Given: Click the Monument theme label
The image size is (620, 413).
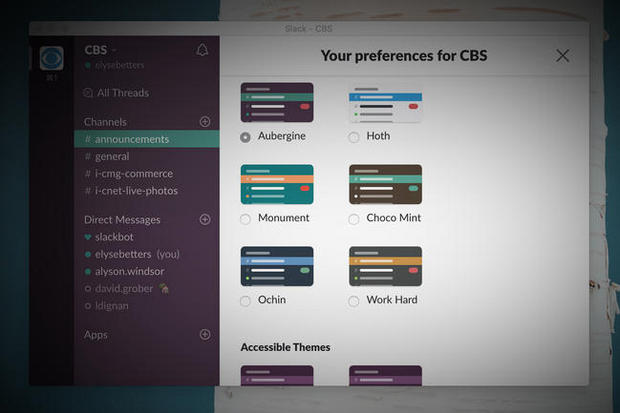Looking at the screenshot, I should (284, 218).
